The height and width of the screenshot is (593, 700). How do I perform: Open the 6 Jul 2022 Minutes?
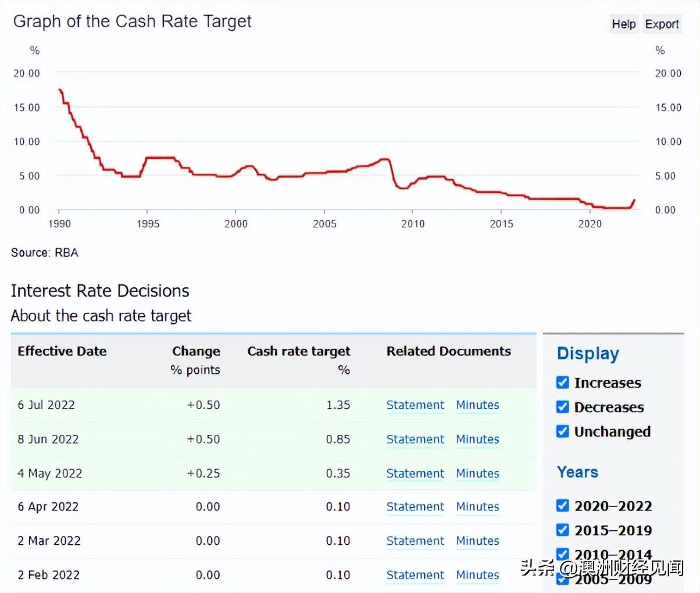coord(477,405)
